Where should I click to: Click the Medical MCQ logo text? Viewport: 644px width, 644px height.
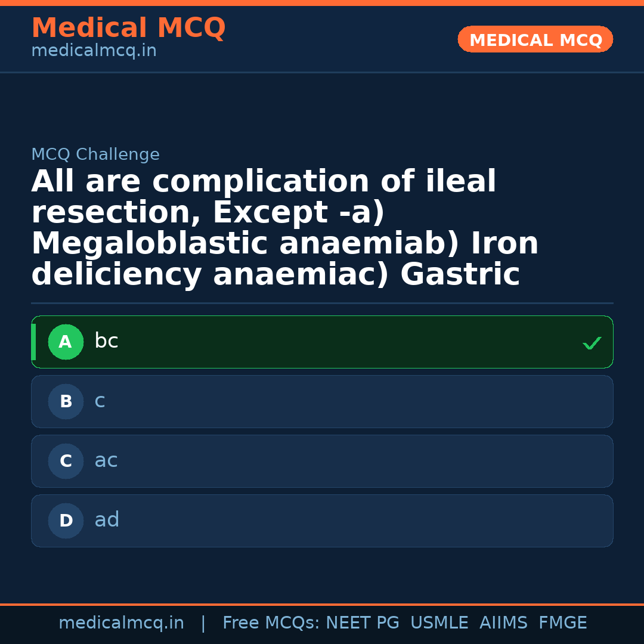point(128,28)
